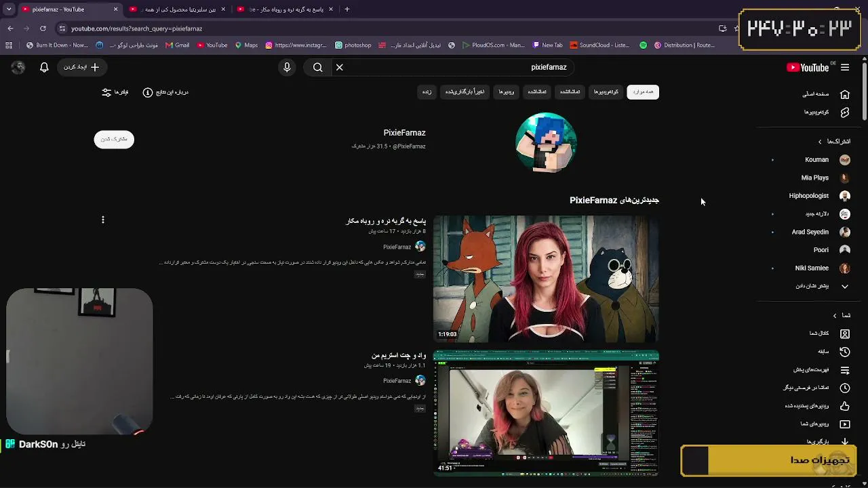Switch to third tab پاسخ به گربه نره

(x=285, y=9)
